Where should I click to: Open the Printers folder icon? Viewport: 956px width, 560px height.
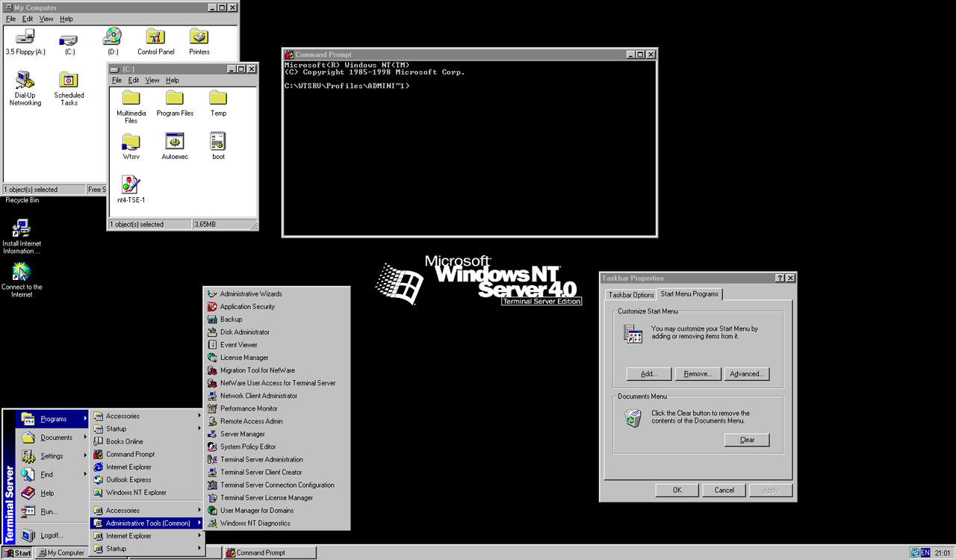click(199, 37)
